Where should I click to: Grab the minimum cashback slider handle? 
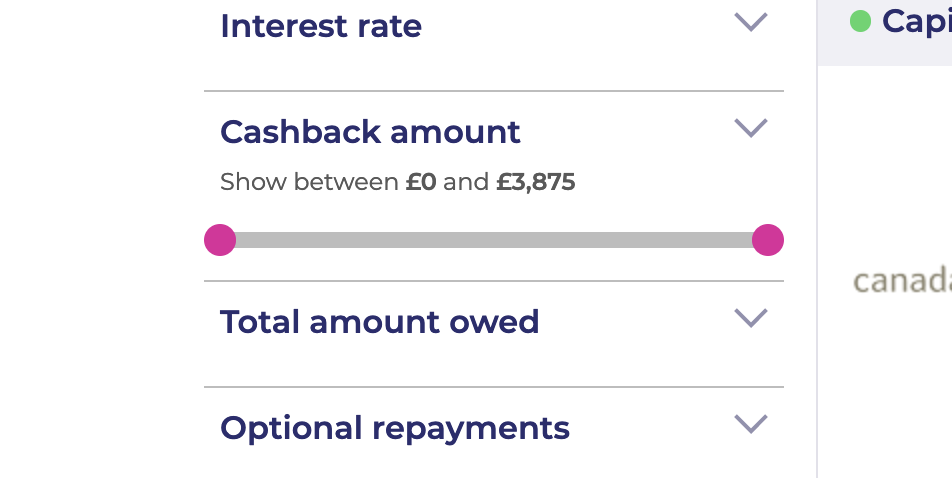[220, 240]
